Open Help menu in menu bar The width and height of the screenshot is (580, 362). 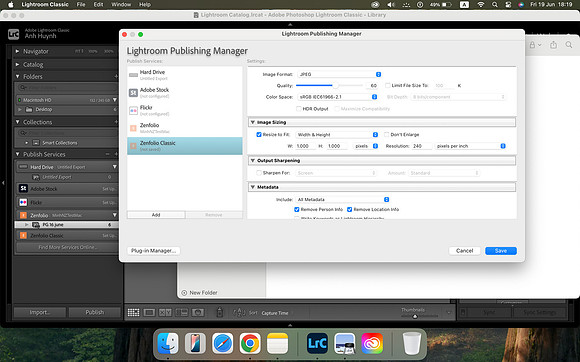(145, 4)
